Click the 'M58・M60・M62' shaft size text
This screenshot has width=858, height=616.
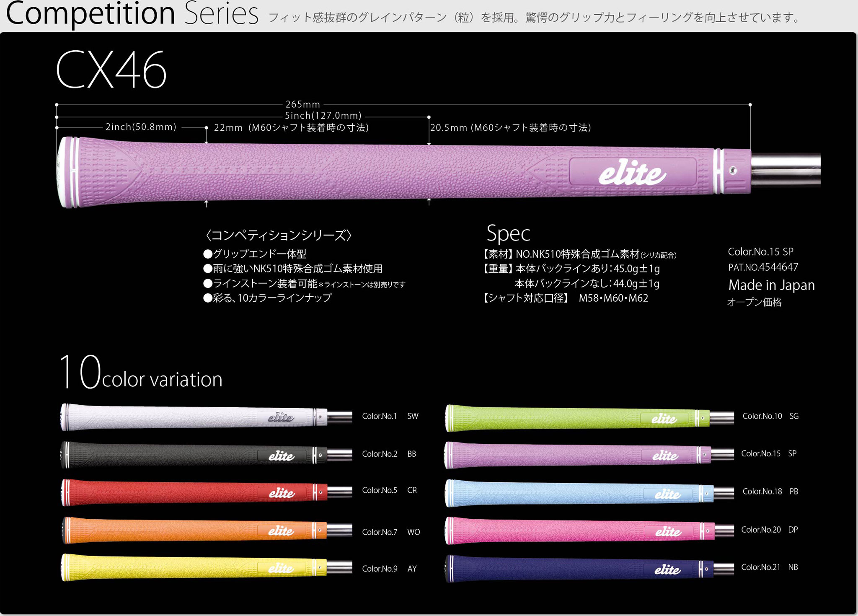pos(613,298)
